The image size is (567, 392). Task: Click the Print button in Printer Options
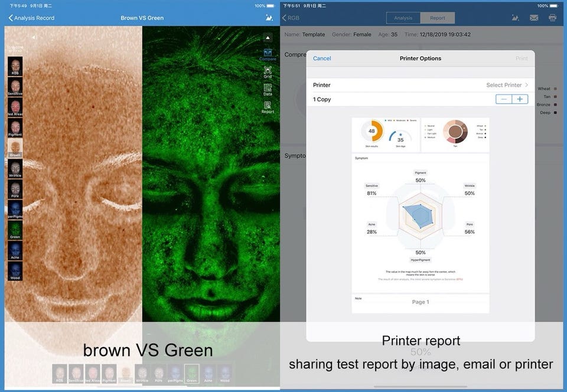(x=522, y=58)
